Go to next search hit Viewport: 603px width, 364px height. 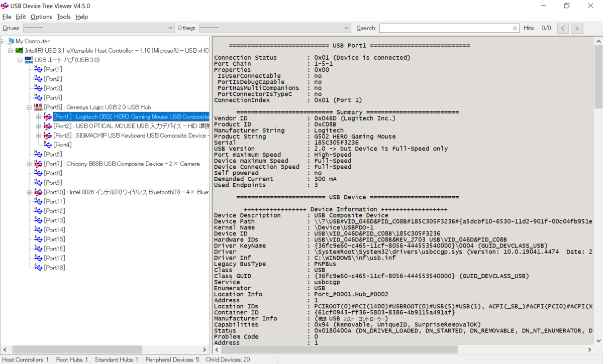[577, 28]
